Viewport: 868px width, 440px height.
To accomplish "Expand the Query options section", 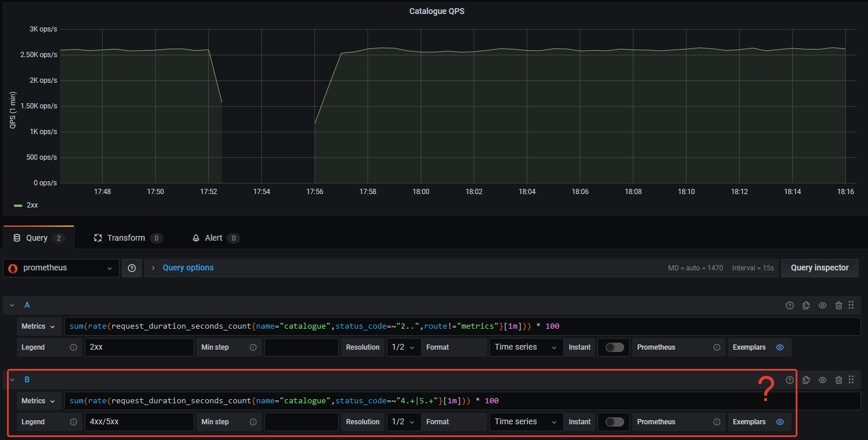I will (x=188, y=267).
